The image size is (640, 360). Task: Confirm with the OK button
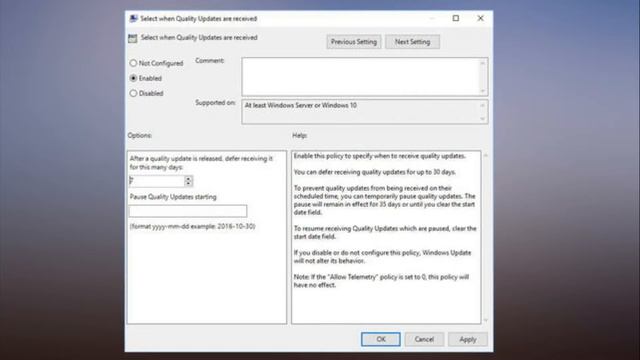coord(381,339)
